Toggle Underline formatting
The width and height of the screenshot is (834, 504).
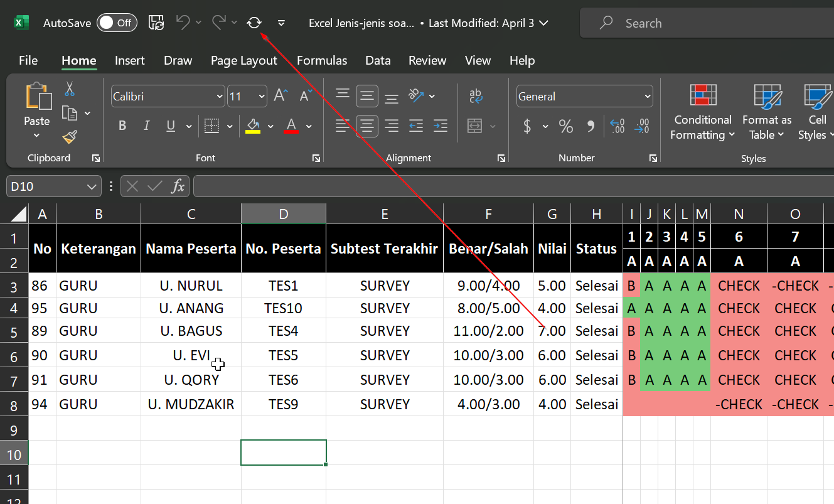(x=171, y=126)
